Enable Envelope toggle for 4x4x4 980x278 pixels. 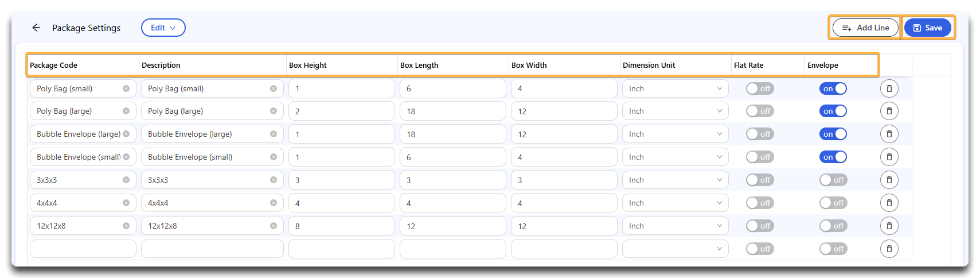point(833,203)
